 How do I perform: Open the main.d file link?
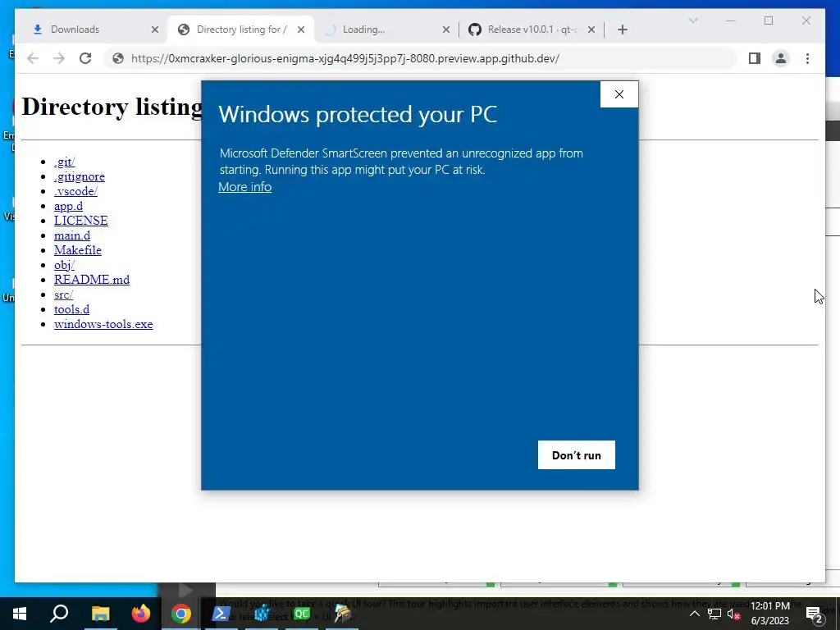tap(72, 235)
